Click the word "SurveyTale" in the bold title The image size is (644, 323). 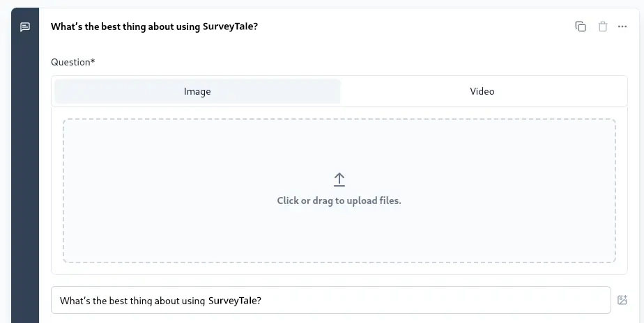pyautogui.click(x=229, y=26)
